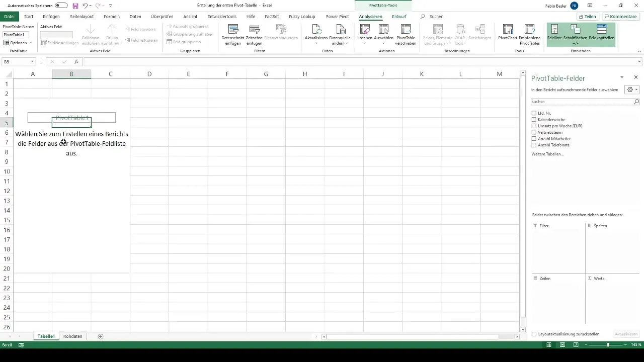
Task: Adjust the zoom slider handle
Action: (608, 345)
